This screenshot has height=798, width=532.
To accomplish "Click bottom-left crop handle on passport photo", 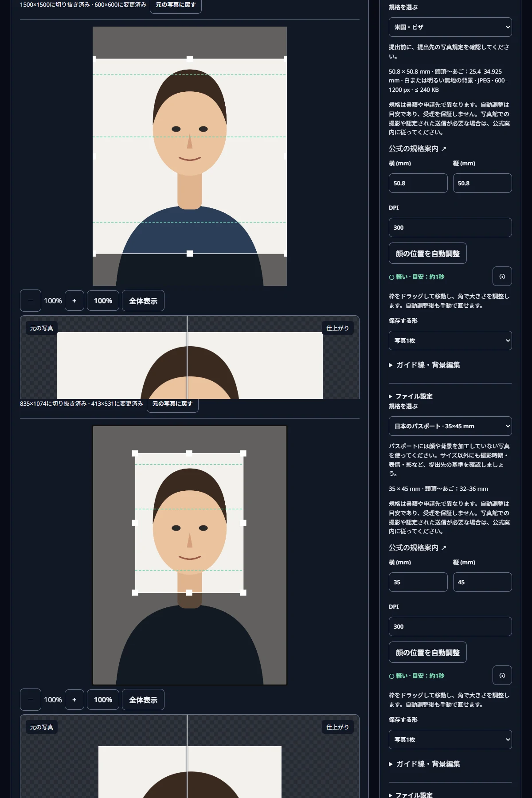I will pyautogui.click(x=135, y=593).
